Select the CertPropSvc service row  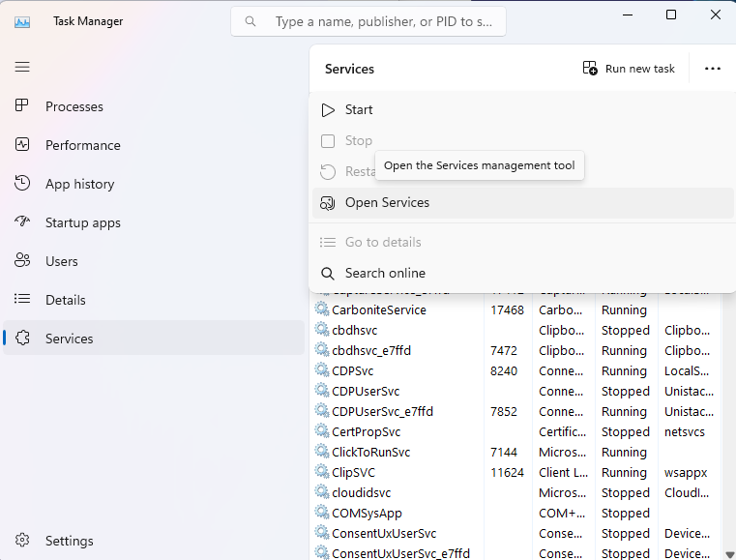[x=366, y=432]
